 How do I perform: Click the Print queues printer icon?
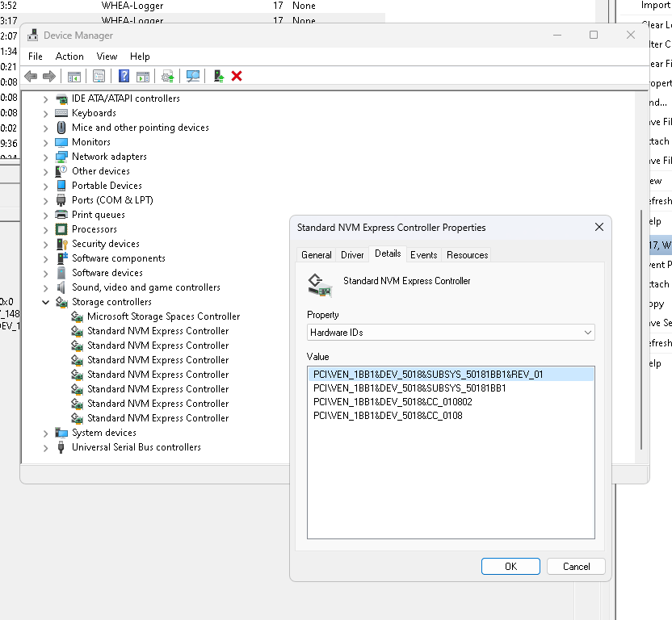(x=61, y=215)
